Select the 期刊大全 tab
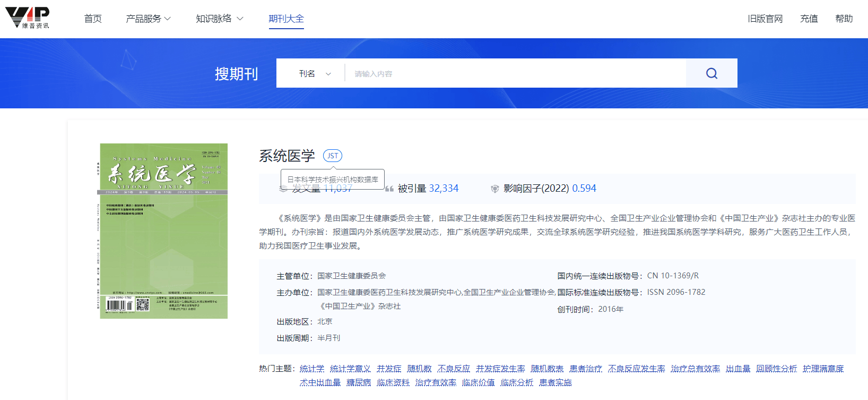The image size is (868, 400). [x=287, y=19]
